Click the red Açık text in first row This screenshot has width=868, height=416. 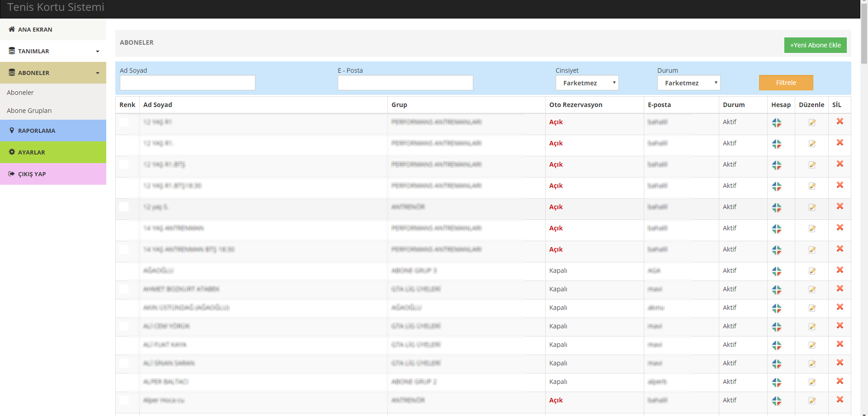[556, 122]
